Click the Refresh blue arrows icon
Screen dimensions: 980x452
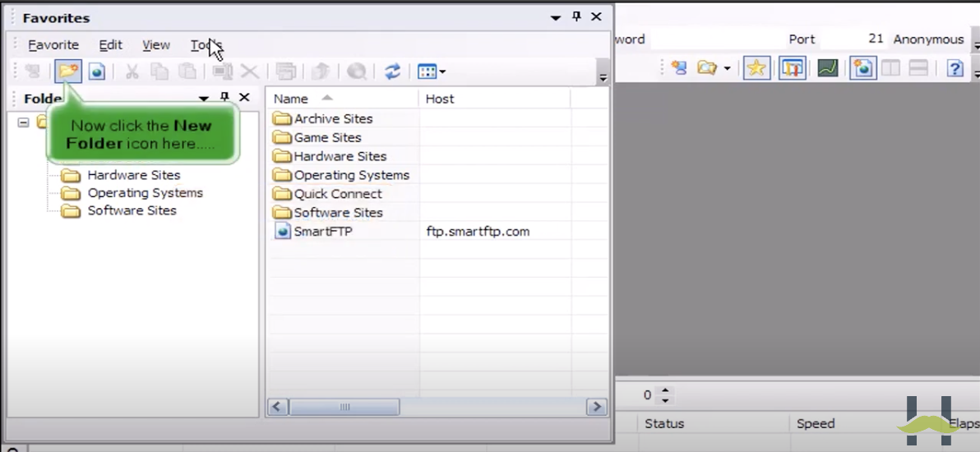tap(392, 71)
